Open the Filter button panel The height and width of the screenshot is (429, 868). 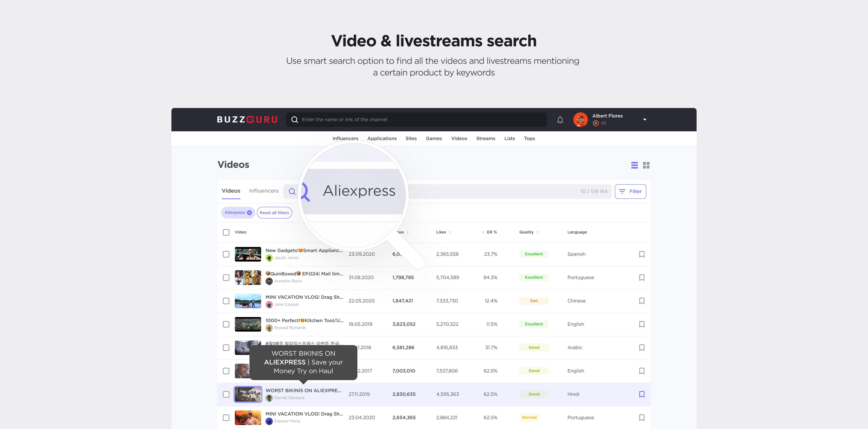point(630,191)
